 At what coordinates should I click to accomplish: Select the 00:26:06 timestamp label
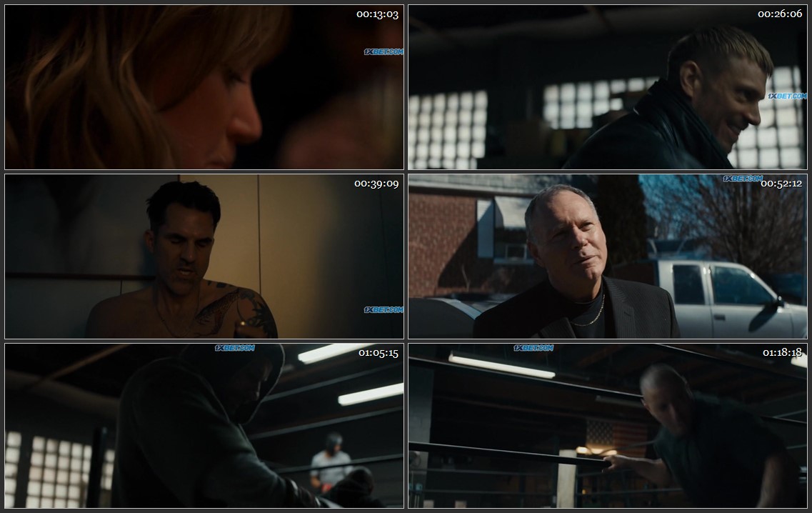pyautogui.click(x=780, y=14)
